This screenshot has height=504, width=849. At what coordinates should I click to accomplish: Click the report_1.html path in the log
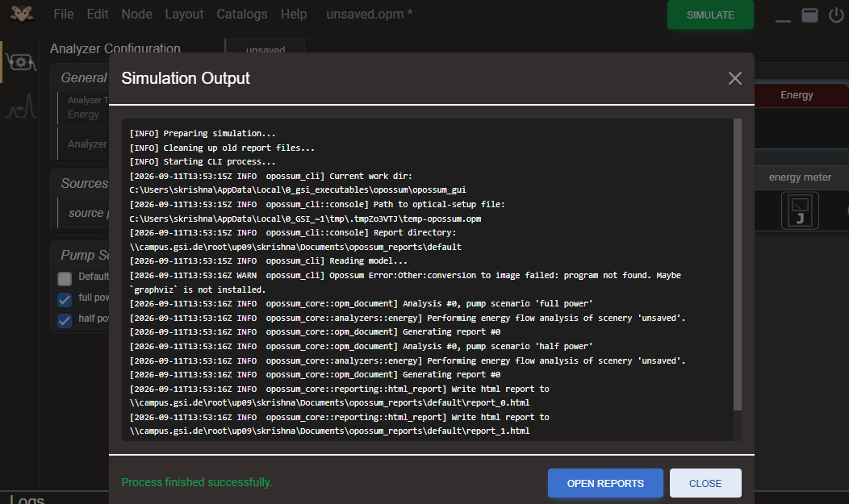(330, 431)
